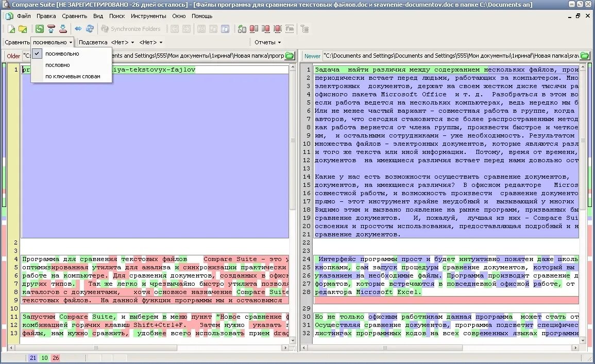Screen dimensions: 595x364
Task: Click line 30 'Но не только офисным' in right pane
Action: tap(446, 317)
